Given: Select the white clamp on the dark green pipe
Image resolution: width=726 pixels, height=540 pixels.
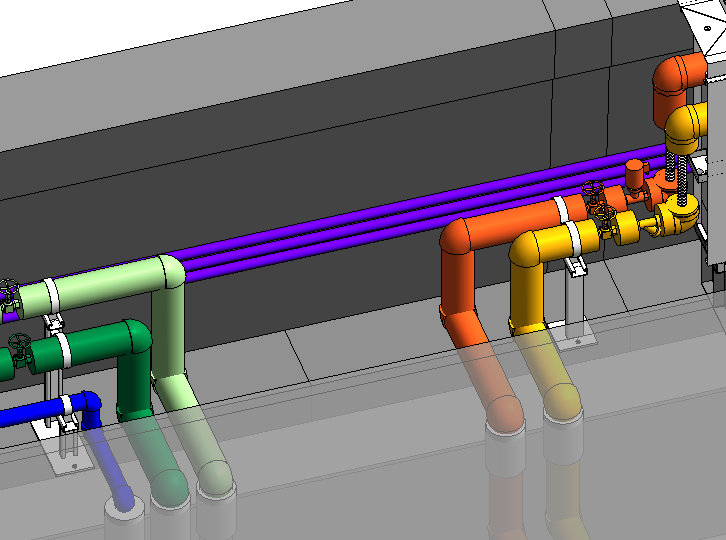Looking at the screenshot, I should 63,349.
